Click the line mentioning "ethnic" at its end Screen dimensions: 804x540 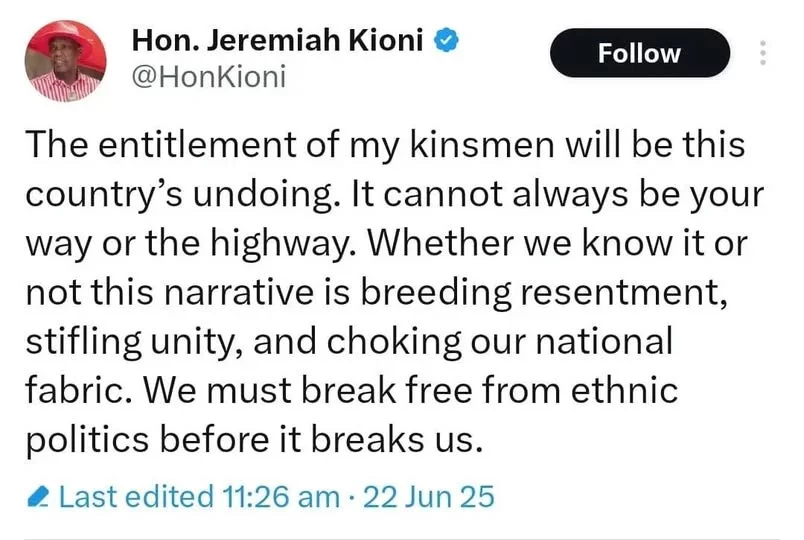point(352,391)
